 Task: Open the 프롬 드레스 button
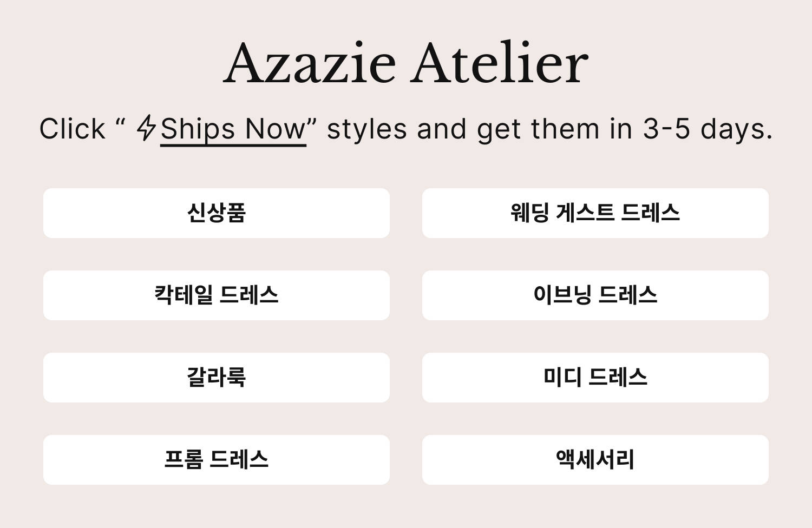click(217, 460)
